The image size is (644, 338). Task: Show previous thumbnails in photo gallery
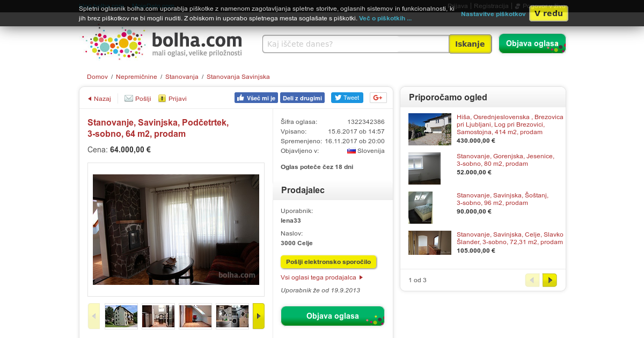94,316
